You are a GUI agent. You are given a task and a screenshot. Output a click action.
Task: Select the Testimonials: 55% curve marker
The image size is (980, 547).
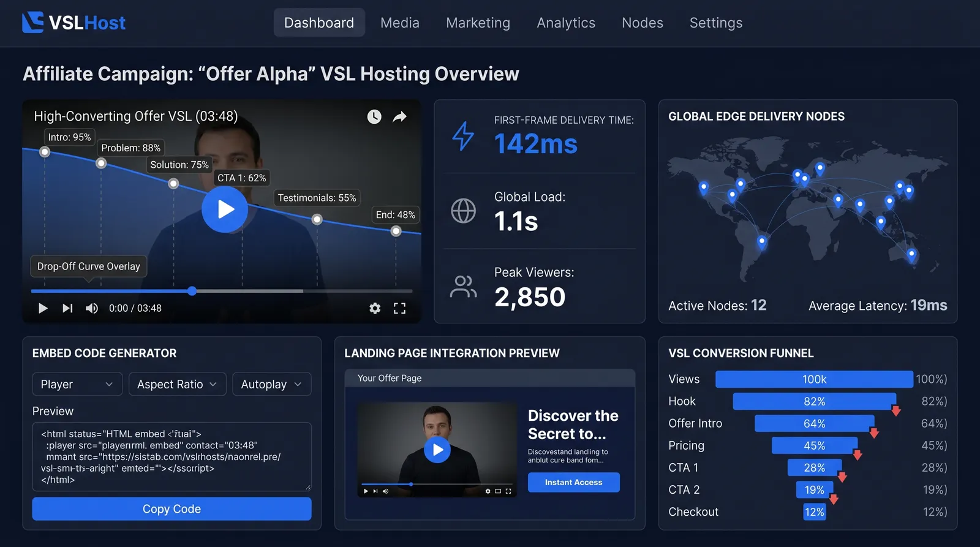pyautogui.click(x=317, y=219)
